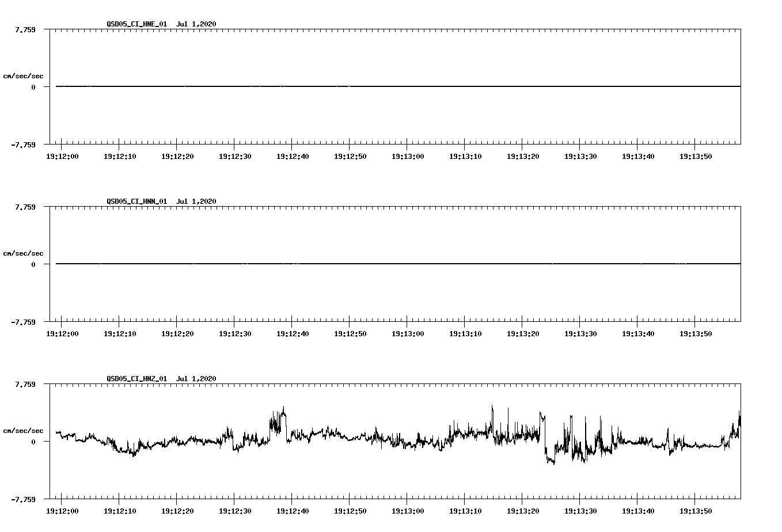The image size is (782, 532).
Task: Click the 19:13:20 time label under HNN plot
Action: [523, 333]
